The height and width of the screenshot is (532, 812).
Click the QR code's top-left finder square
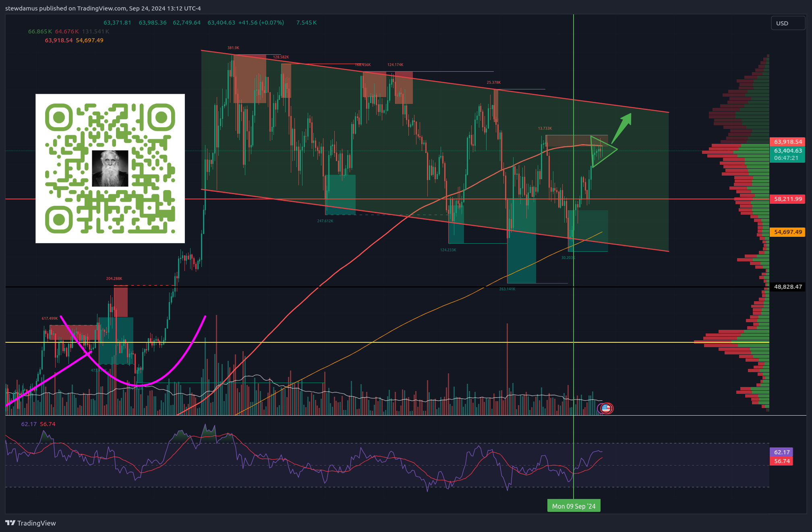click(59, 117)
